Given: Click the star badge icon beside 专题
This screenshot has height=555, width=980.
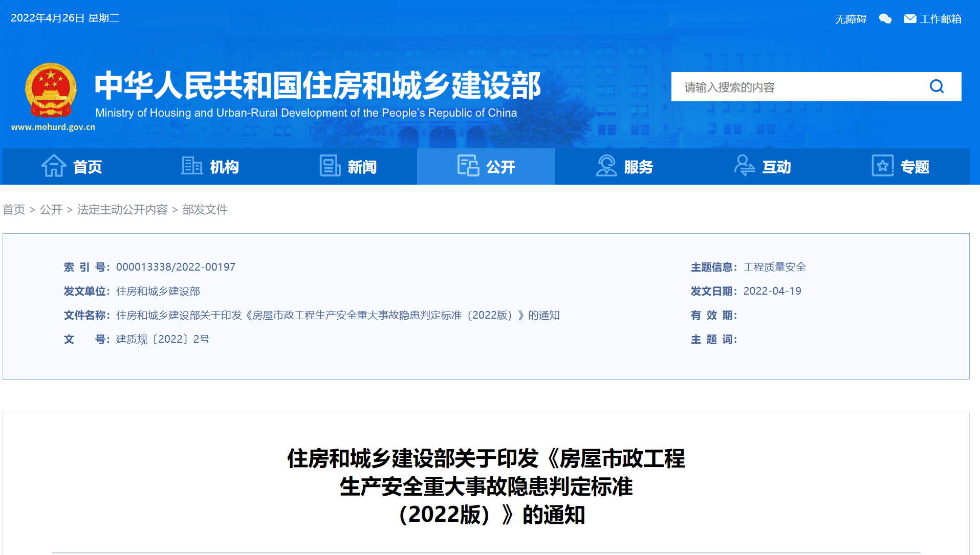Looking at the screenshot, I should tap(883, 166).
